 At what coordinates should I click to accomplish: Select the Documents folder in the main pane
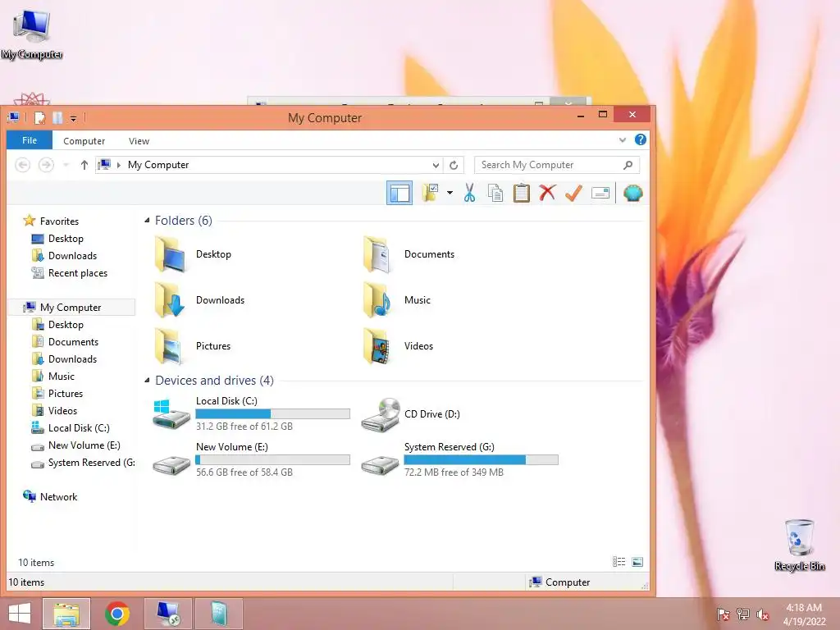click(409, 254)
